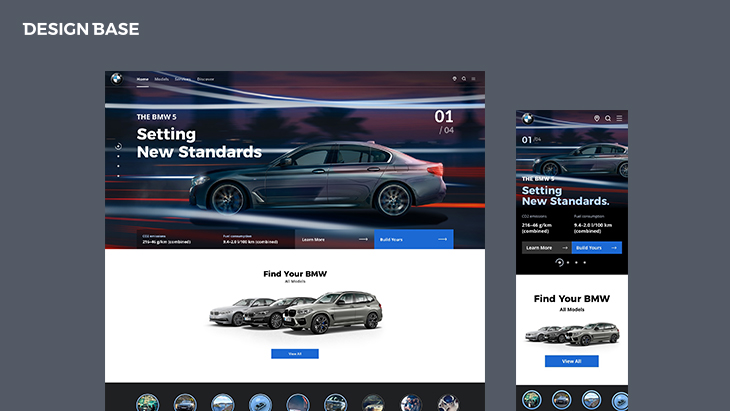Click fuel consumption value in desktop hero bar

click(x=250, y=242)
